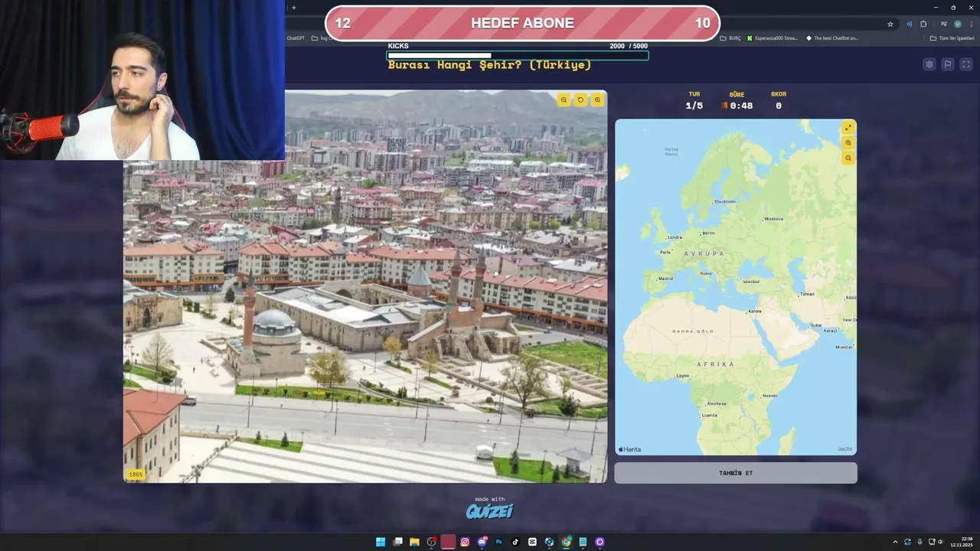Viewport: 980px width, 551px height.
Task: Open TikTok from the taskbar
Action: click(515, 542)
